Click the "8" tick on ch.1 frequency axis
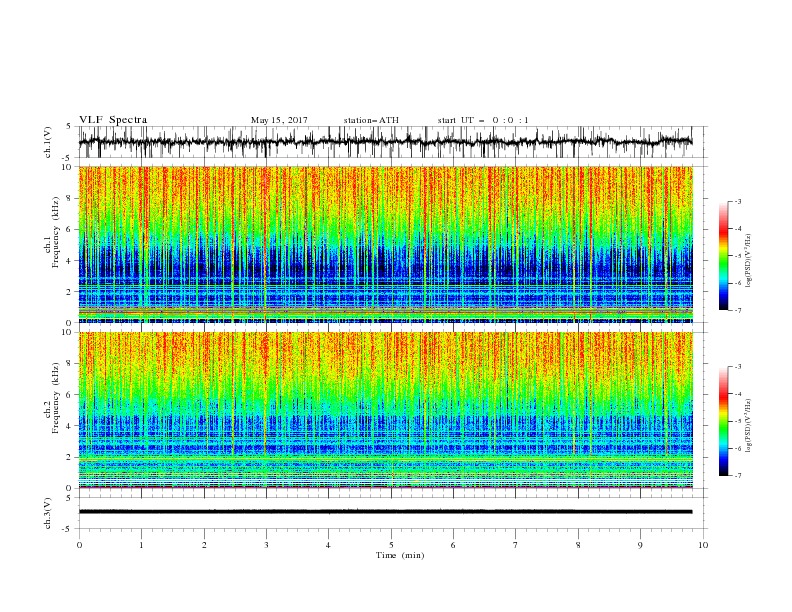 tap(70, 198)
